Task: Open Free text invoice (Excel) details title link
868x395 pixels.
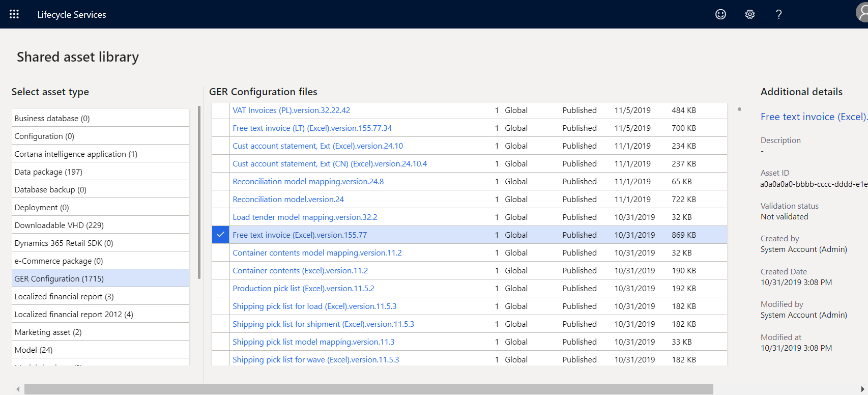Action: tap(814, 117)
